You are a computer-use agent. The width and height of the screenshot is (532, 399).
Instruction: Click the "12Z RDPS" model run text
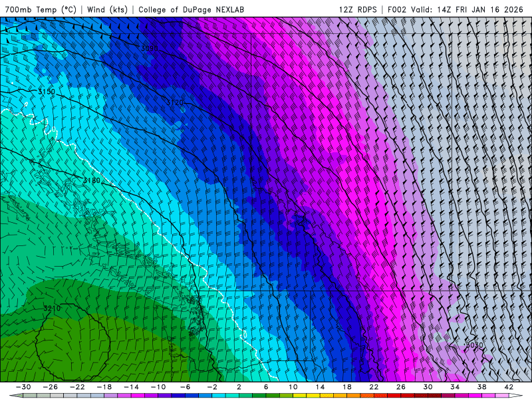coord(358,9)
